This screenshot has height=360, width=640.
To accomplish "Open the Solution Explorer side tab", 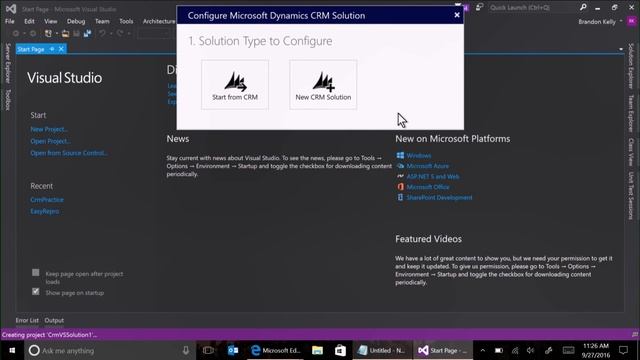I will pyautogui.click(x=631, y=66).
